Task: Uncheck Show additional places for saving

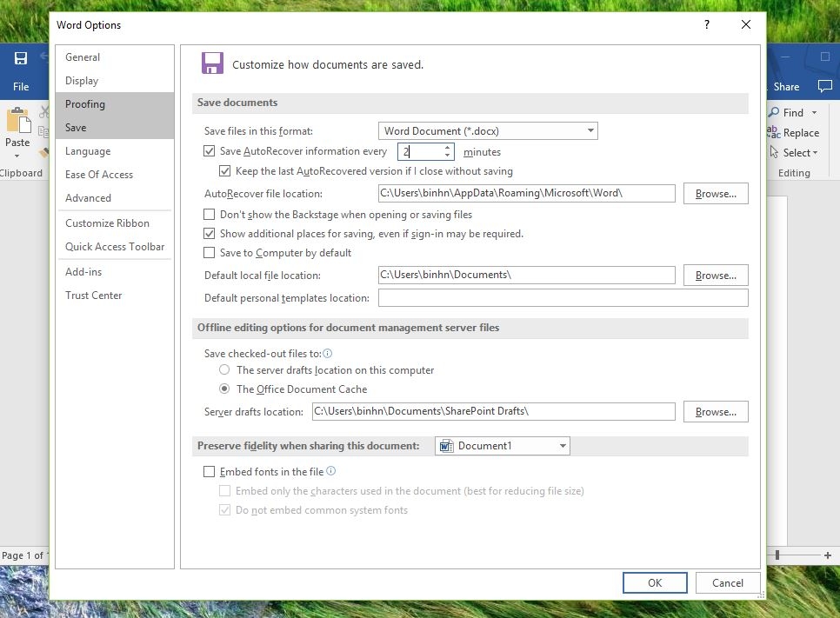Action: coord(210,234)
